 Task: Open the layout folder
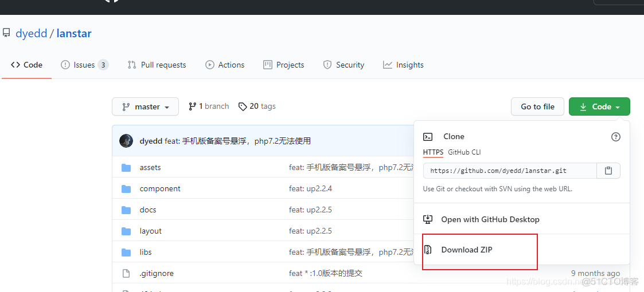[151, 231]
